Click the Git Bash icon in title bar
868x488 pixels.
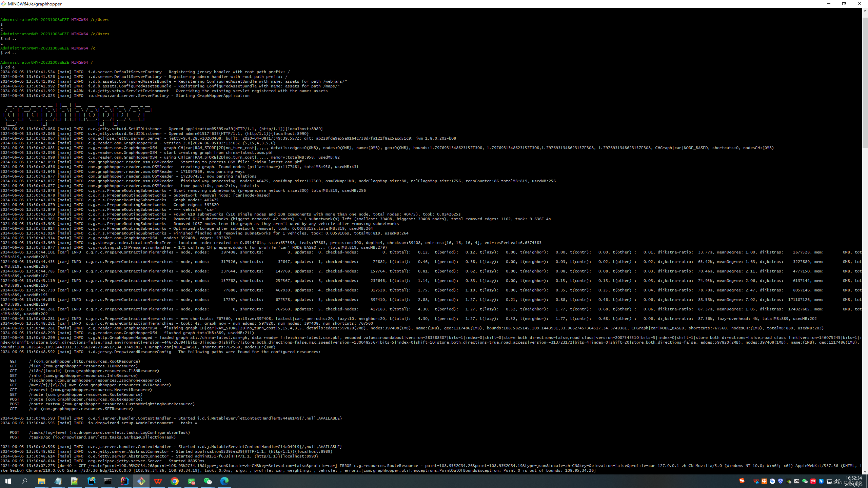(3, 4)
